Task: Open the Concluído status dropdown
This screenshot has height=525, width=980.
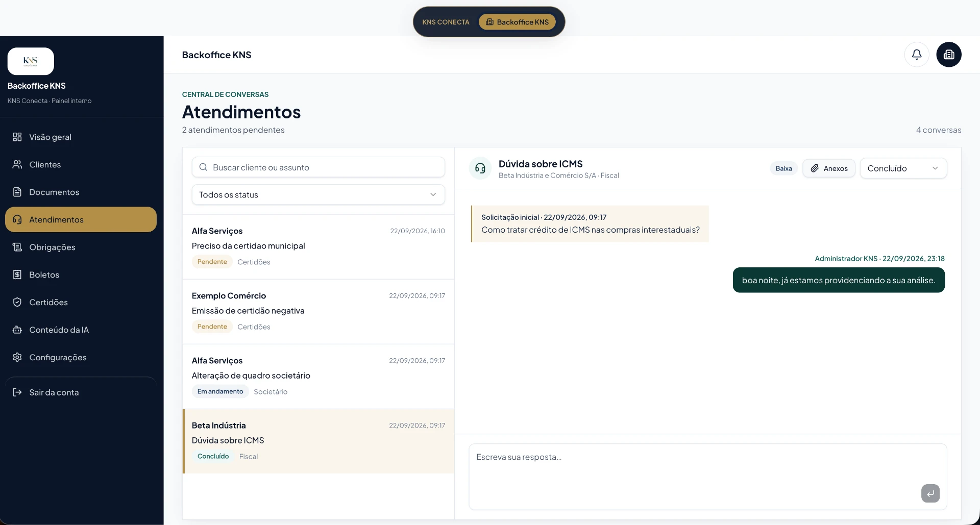Action: click(903, 168)
